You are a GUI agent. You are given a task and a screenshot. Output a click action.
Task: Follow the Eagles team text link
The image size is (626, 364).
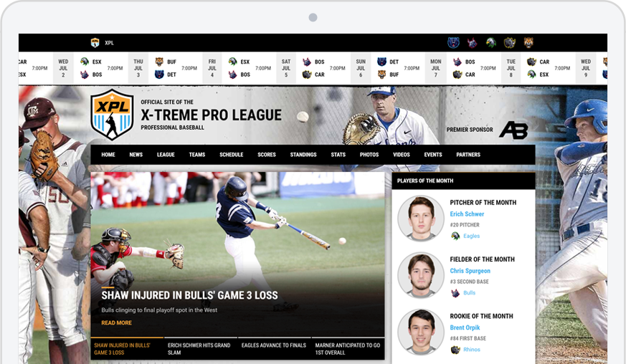click(x=472, y=236)
